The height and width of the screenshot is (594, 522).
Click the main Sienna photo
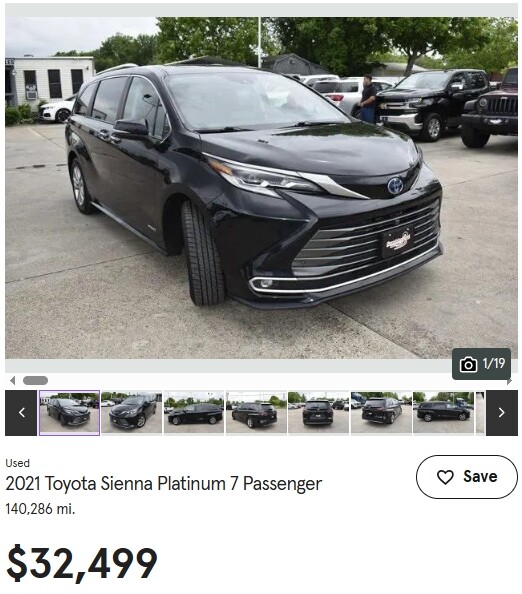(261, 188)
